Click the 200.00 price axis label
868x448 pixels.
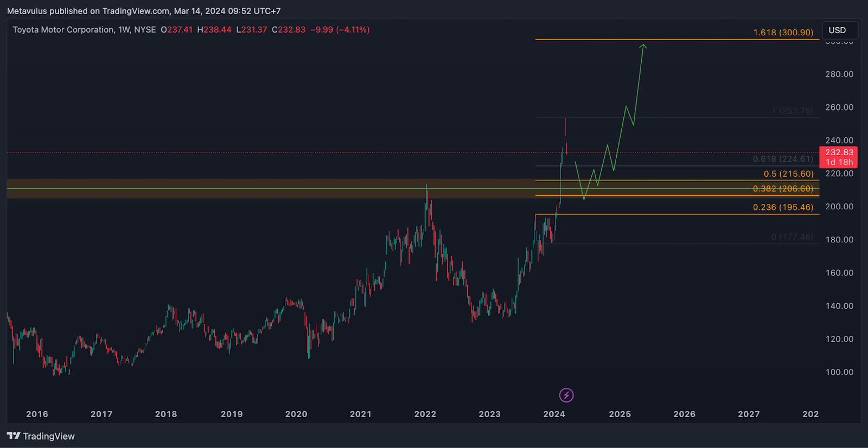(x=839, y=207)
